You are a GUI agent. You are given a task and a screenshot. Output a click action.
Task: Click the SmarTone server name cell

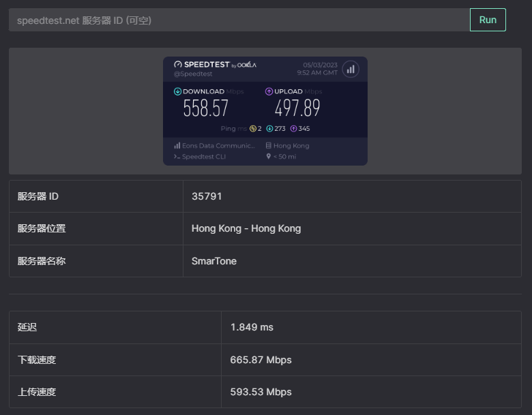point(214,261)
